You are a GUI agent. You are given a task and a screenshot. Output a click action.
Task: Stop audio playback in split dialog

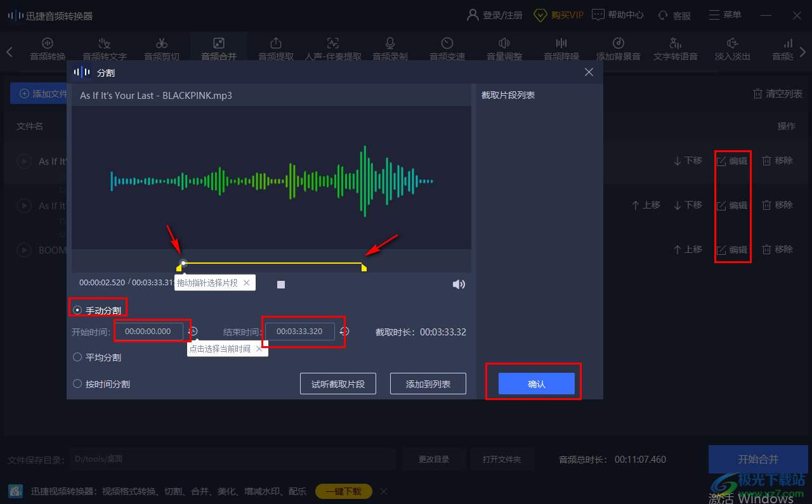pyautogui.click(x=281, y=285)
